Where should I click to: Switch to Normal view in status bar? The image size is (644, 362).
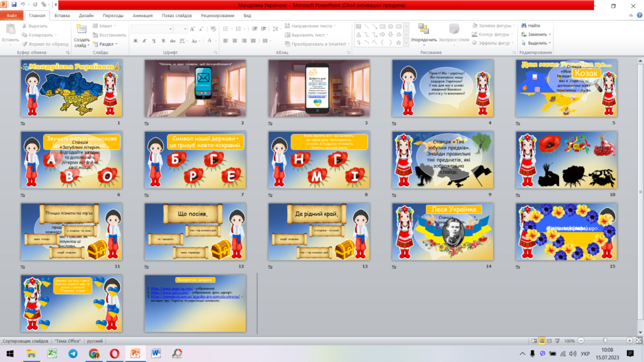click(x=534, y=341)
